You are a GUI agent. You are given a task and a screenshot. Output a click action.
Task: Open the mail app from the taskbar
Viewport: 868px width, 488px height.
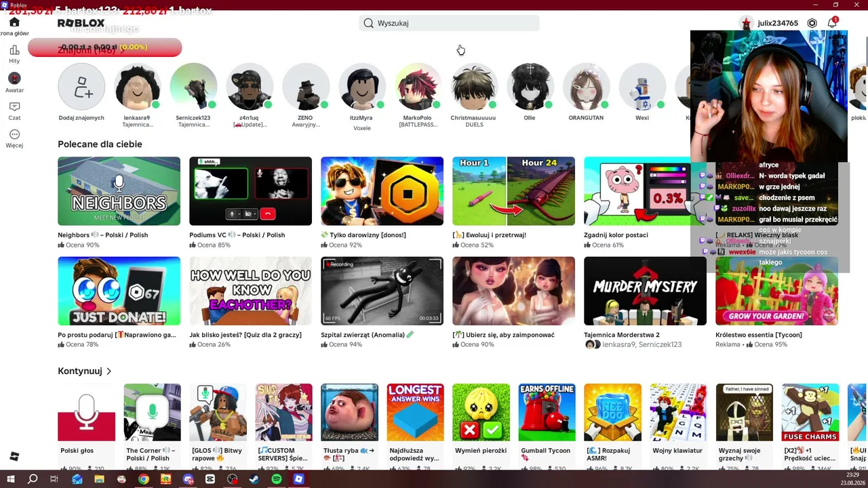pyautogui.click(x=77, y=479)
